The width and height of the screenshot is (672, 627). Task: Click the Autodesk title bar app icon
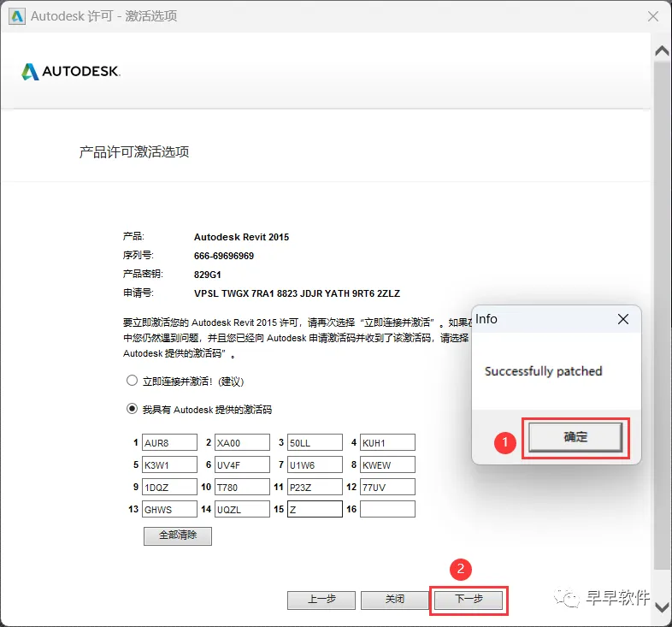[17, 16]
